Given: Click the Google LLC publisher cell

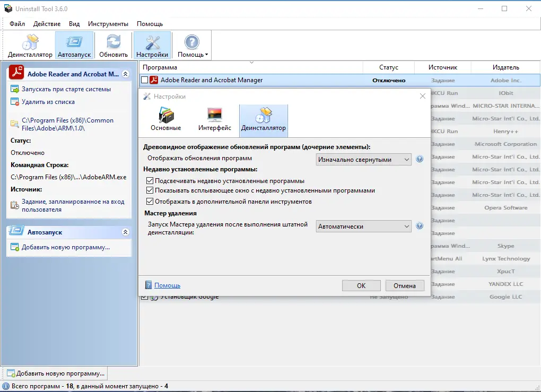Looking at the screenshot, I should click(x=506, y=297).
